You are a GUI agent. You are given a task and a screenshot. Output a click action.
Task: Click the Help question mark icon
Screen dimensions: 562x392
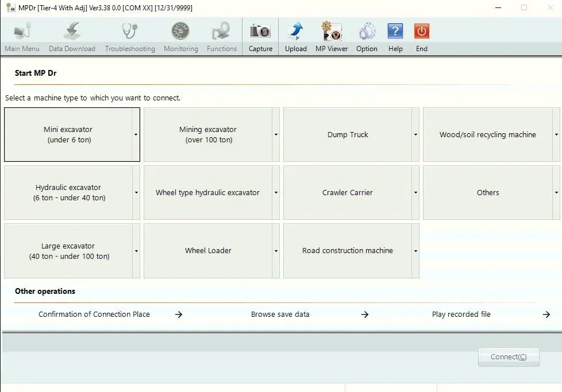tap(395, 32)
